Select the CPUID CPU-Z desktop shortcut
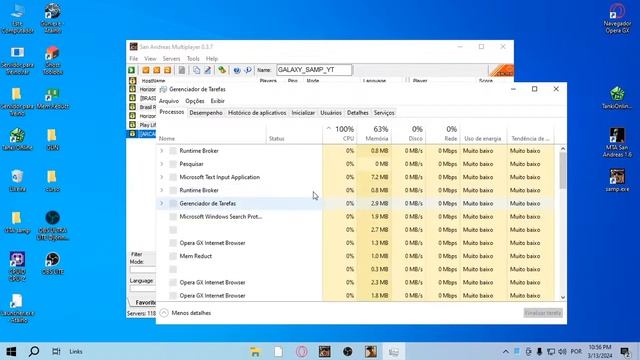 point(17,267)
